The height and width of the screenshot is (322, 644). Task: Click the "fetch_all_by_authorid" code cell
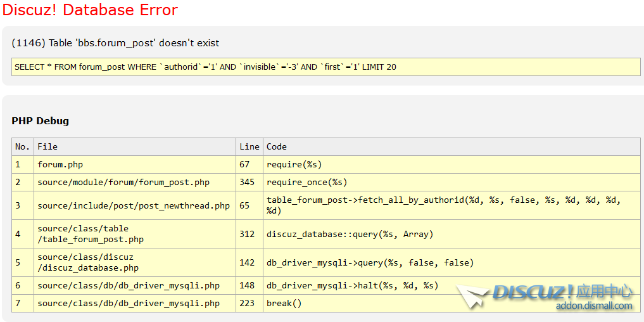click(x=451, y=205)
